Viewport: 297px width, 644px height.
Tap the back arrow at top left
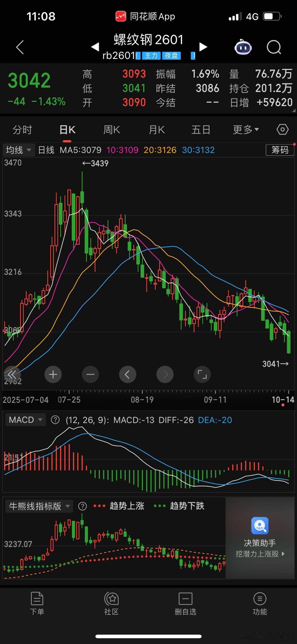(20, 47)
